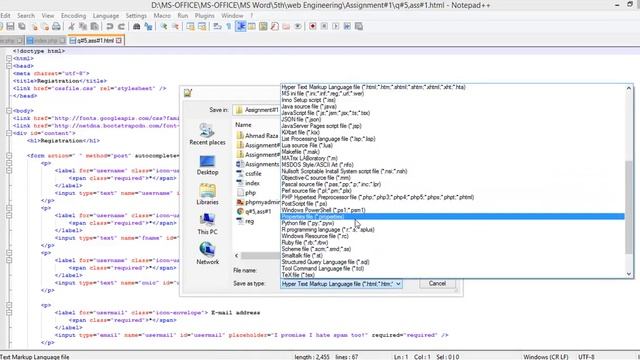640x360 pixels.
Task: Collapse the head tag fold marker
Action: pyautogui.click(x=9, y=66)
